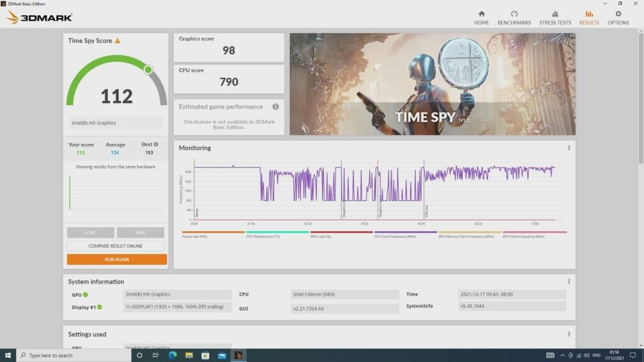Open Mail from the taskbar
Viewport: 644px width, 362px height.
tap(222, 355)
